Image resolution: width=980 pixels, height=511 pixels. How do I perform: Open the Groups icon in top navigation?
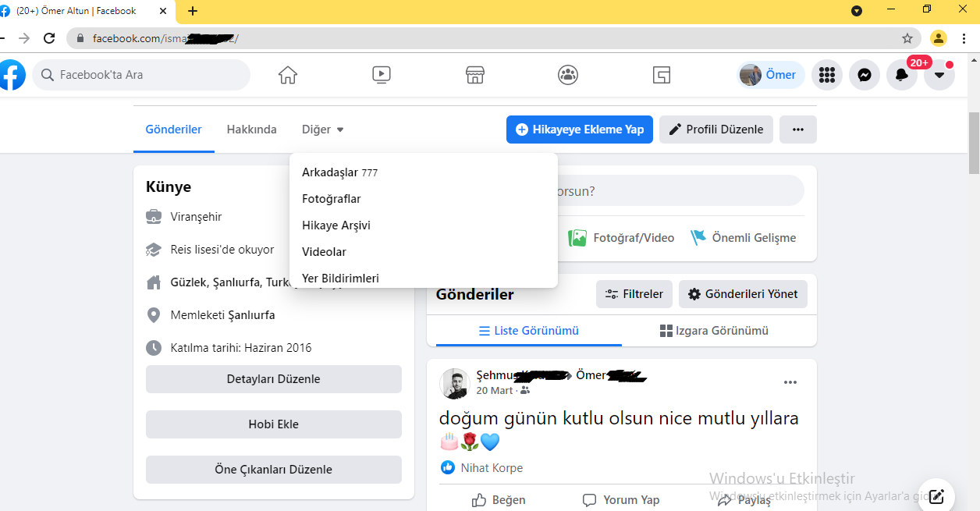pos(568,75)
